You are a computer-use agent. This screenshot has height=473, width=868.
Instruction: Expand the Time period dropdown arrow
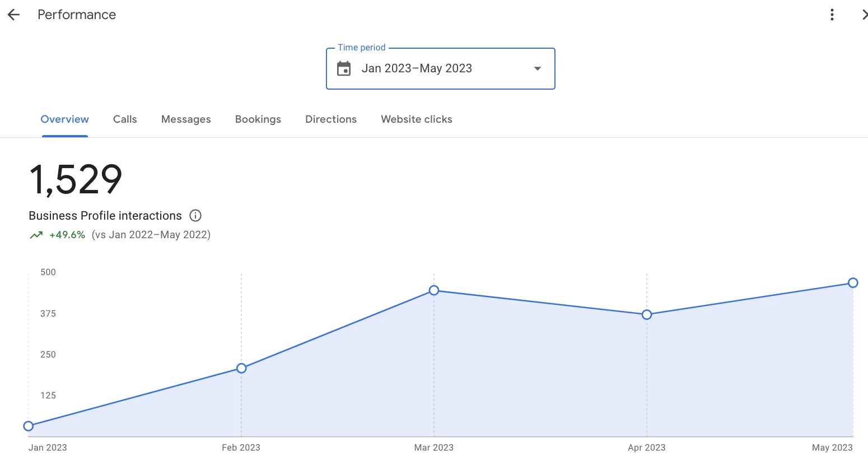pyautogui.click(x=538, y=69)
